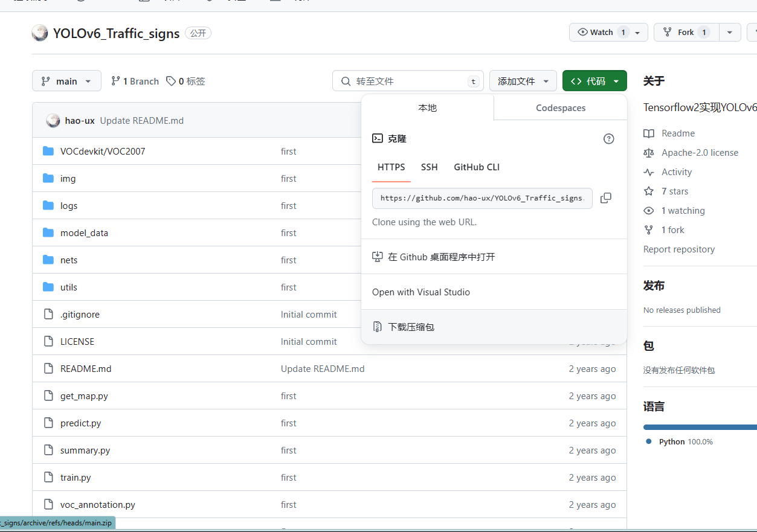
Task: Switch to the 本地 tab
Action: (x=427, y=107)
